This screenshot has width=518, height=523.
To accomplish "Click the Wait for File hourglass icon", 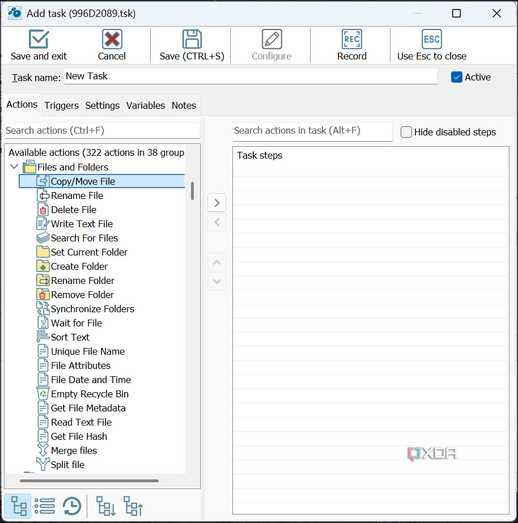I will pos(43,323).
